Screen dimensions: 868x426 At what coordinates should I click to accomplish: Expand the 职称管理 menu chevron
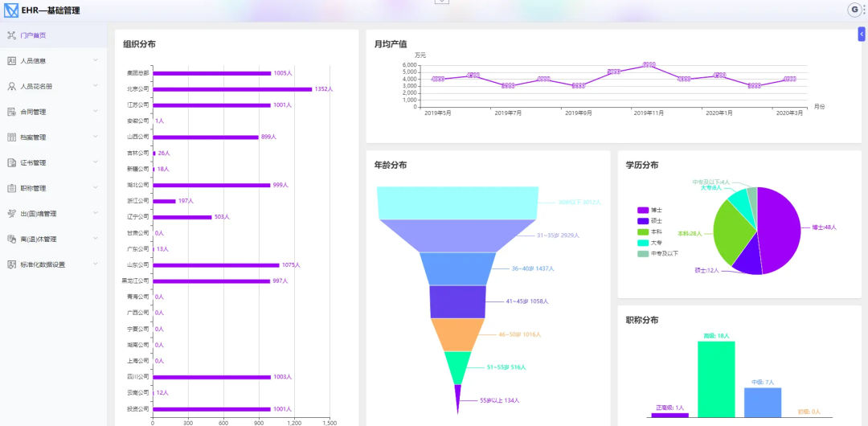95,188
